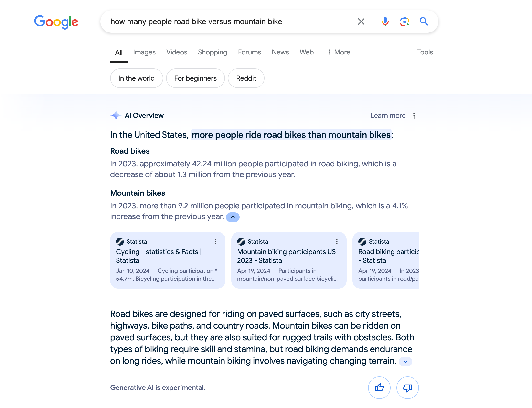This screenshot has width=532, height=408.
Task: Select the For beginners filter chip
Action: tap(195, 78)
